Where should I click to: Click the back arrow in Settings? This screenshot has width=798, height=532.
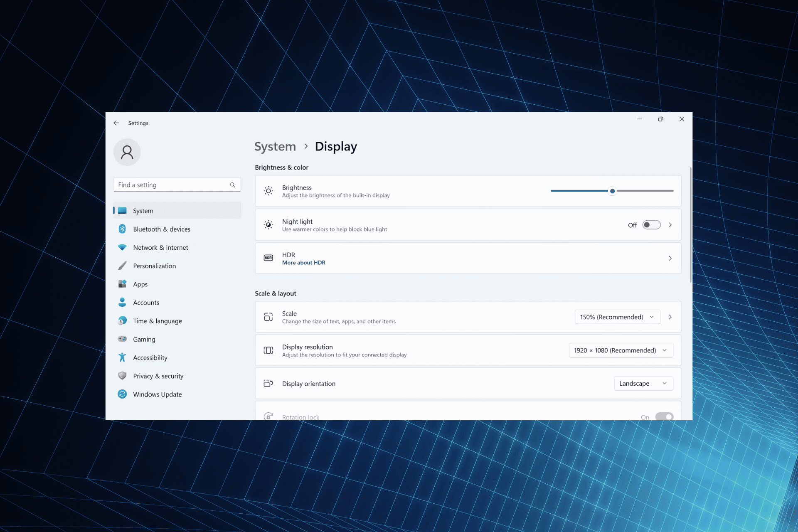(116, 123)
